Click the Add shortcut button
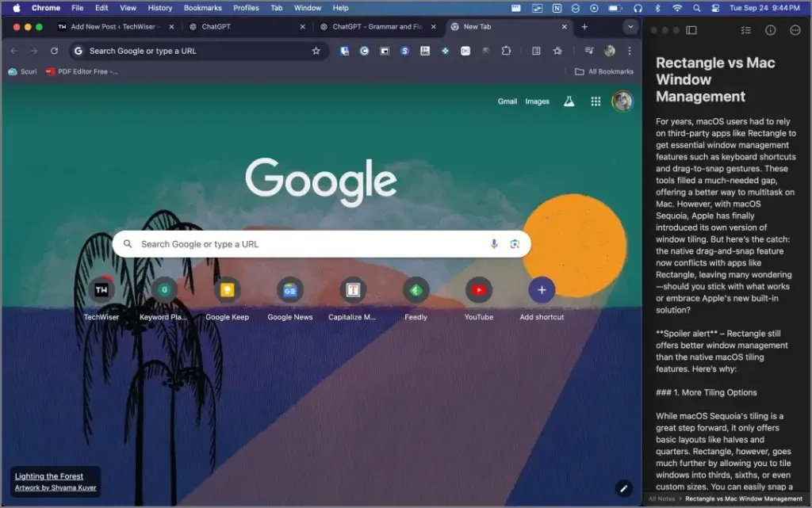This screenshot has width=812, height=508. coord(542,298)
